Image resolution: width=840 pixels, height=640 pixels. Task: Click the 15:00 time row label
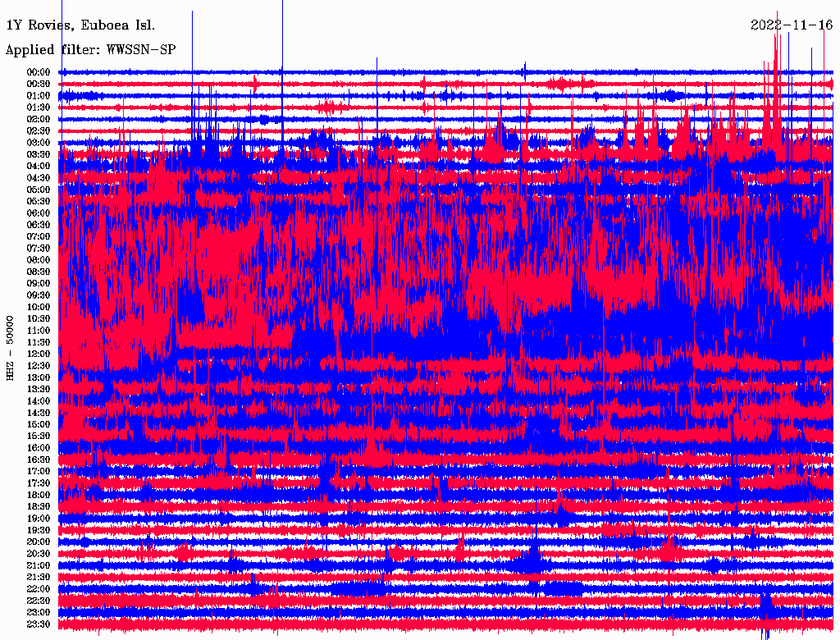[39, 424]
